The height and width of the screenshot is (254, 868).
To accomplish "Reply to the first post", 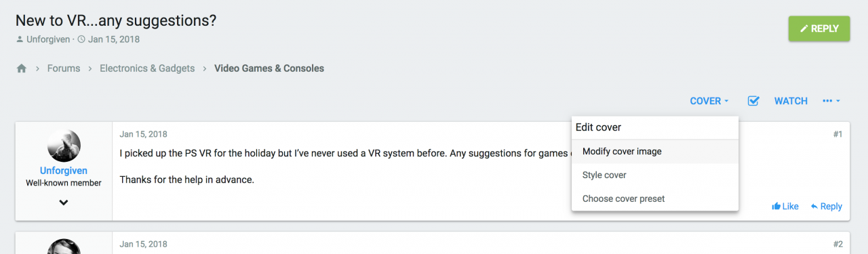I will [x=826, y=207].
